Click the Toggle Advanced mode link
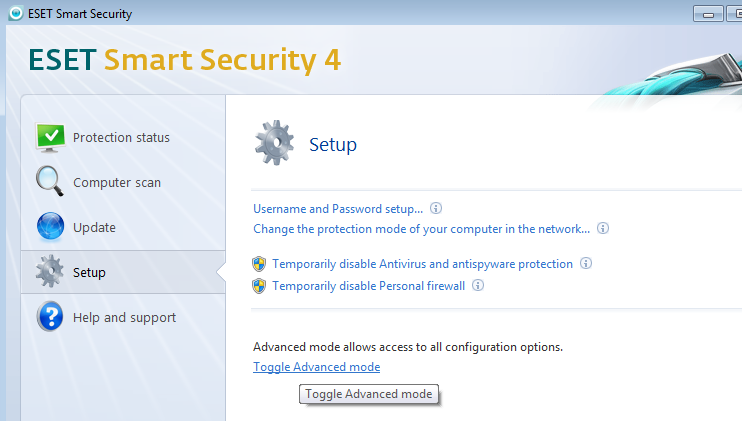The width and height of the screenshot is (742, 421). (x=317, y=367)
